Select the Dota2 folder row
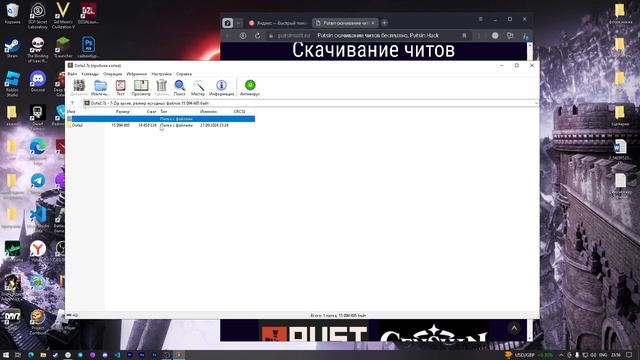The height and width of the screenshot is (360, 640). [161, 125]
